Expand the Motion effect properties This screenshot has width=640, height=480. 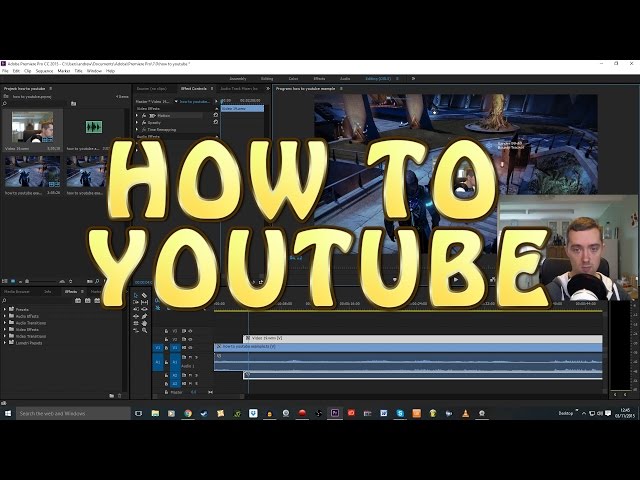coord(137,116)
